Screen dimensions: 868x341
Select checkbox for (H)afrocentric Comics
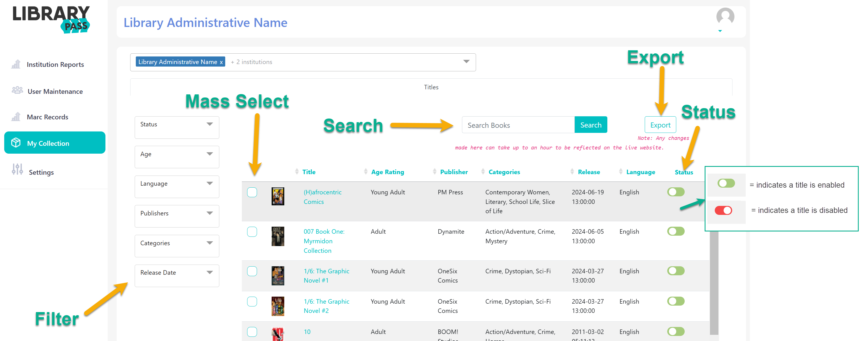(x=252, y=192)
